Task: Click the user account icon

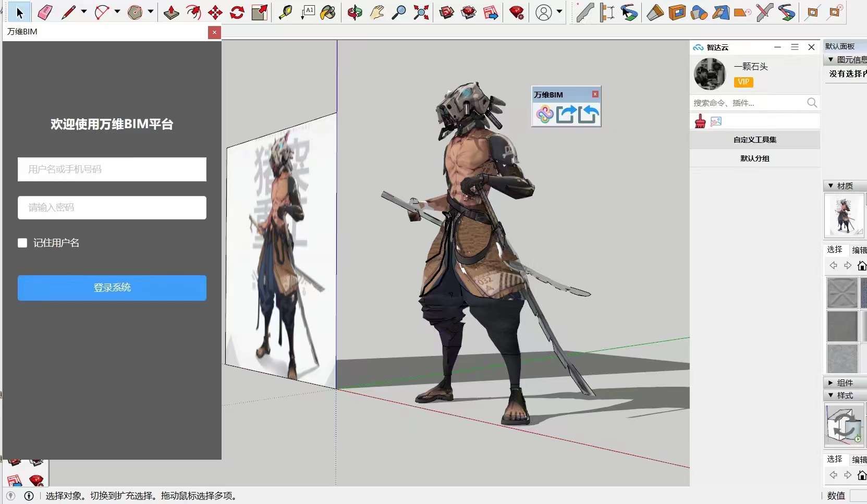Action: 544,13
